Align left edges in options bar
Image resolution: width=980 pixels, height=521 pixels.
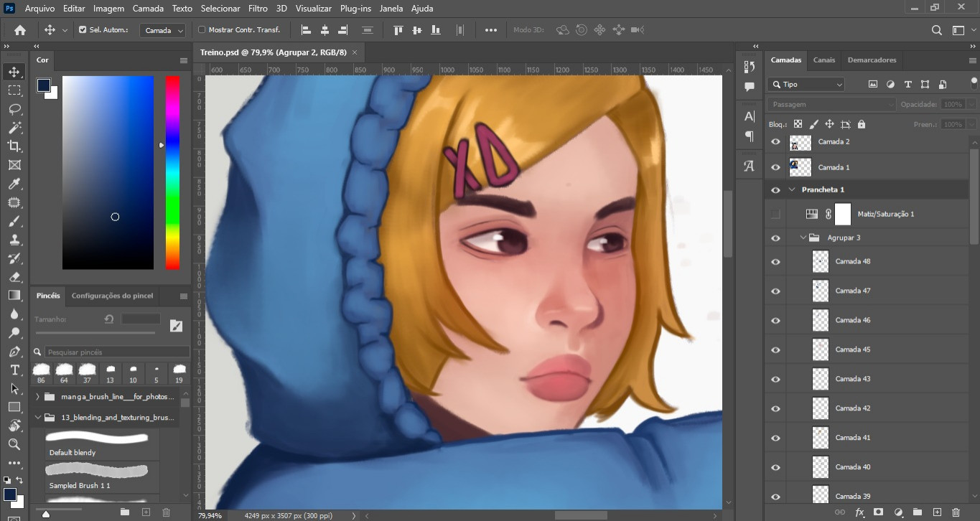(307, 30)
